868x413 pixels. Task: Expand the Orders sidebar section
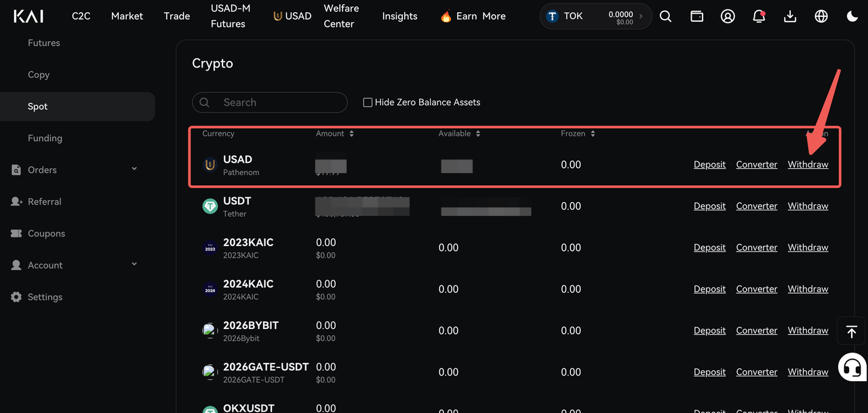click(134, 169)
